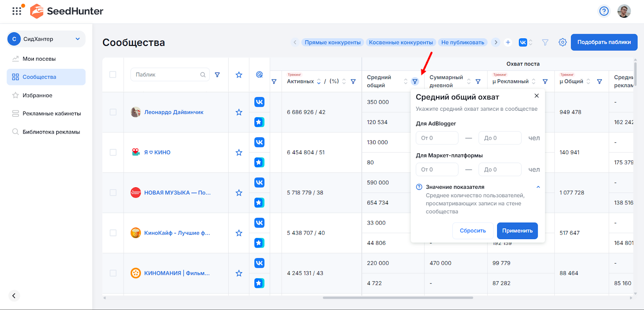The image size is (644, 310).
Task: Check the КиноКайф row checkbox
Action: tap(113, 233)
